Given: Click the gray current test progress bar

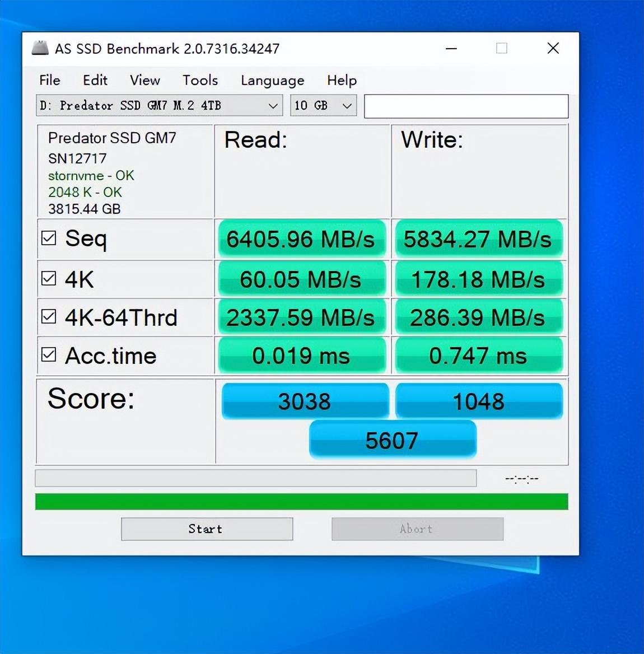Looking at the screenshot, I should pyautogui.click(x=256, y=478).
